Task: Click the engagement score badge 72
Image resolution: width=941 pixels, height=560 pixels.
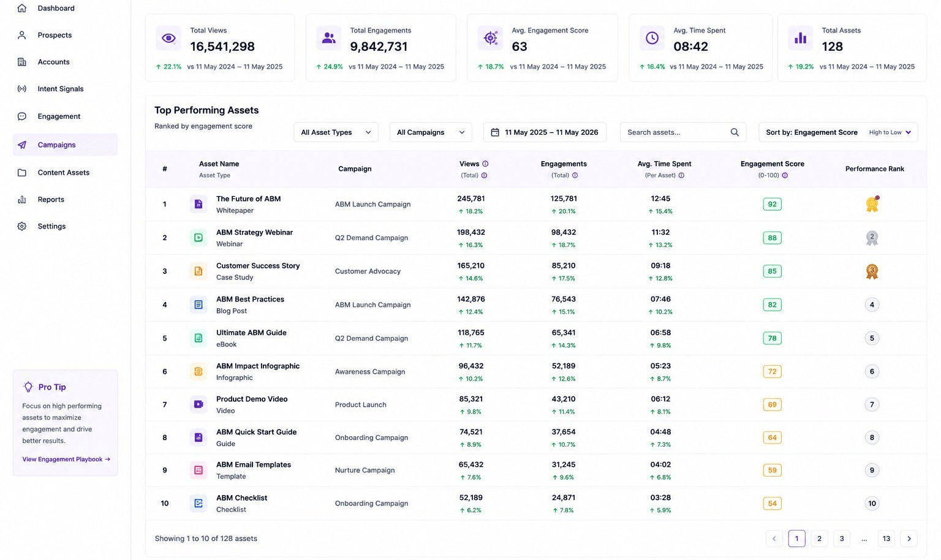Action: point(772,371)
